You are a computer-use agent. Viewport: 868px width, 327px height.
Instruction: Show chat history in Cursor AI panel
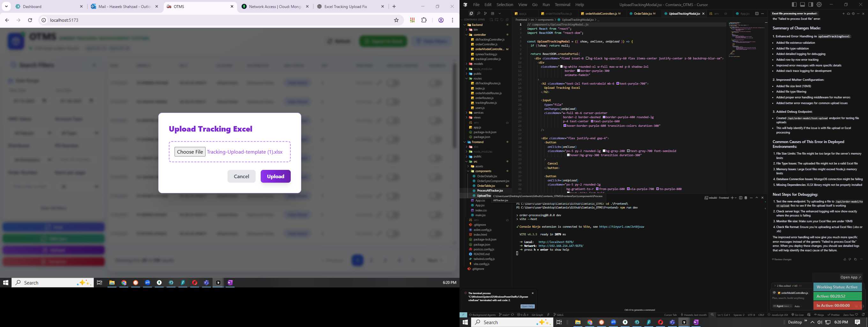coord(853,13)
